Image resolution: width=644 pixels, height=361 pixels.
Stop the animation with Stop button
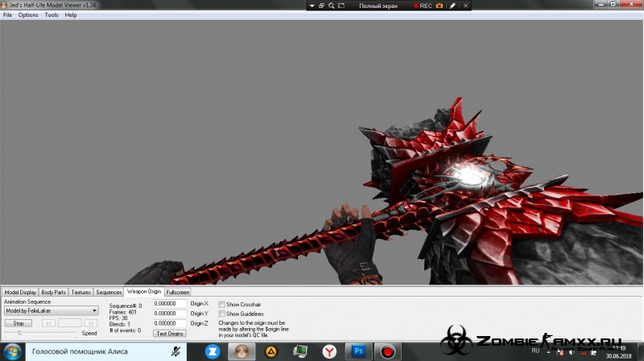[x=19, y=323]
